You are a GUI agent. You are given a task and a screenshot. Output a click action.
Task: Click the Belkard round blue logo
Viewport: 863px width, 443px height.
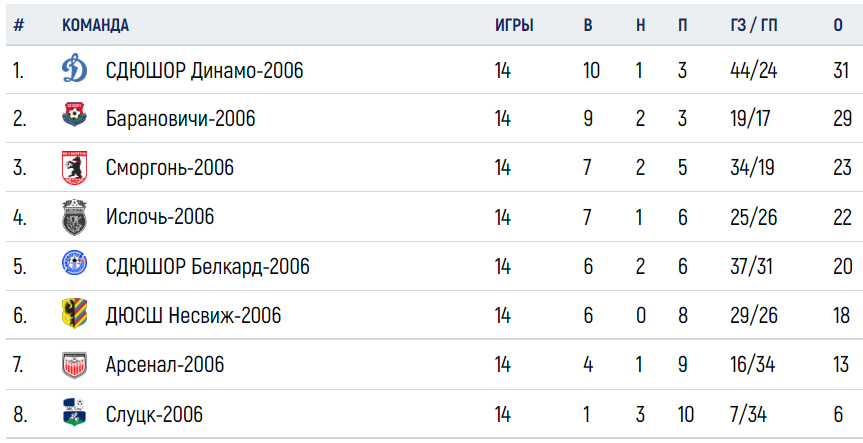pyautogui.click(x=74, y=262)
